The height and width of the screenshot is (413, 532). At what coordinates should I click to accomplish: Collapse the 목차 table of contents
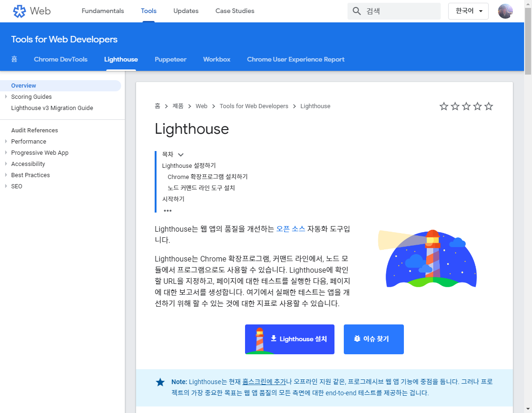tap(181, 155)
